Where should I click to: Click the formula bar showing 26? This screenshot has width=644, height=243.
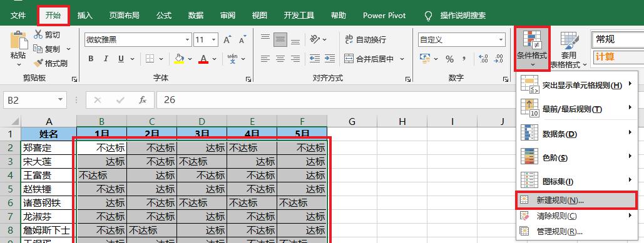(x=336, y=99)
